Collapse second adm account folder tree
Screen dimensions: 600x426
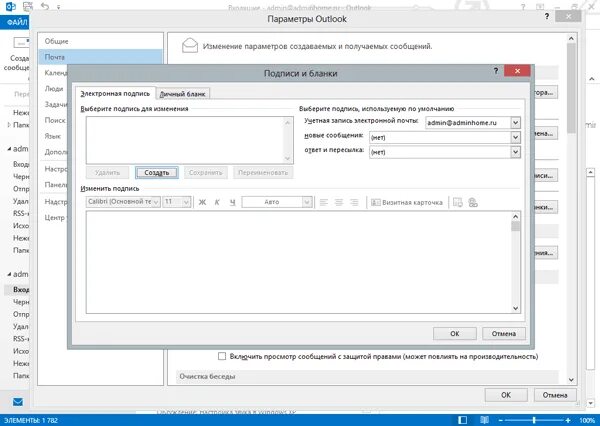9,274
